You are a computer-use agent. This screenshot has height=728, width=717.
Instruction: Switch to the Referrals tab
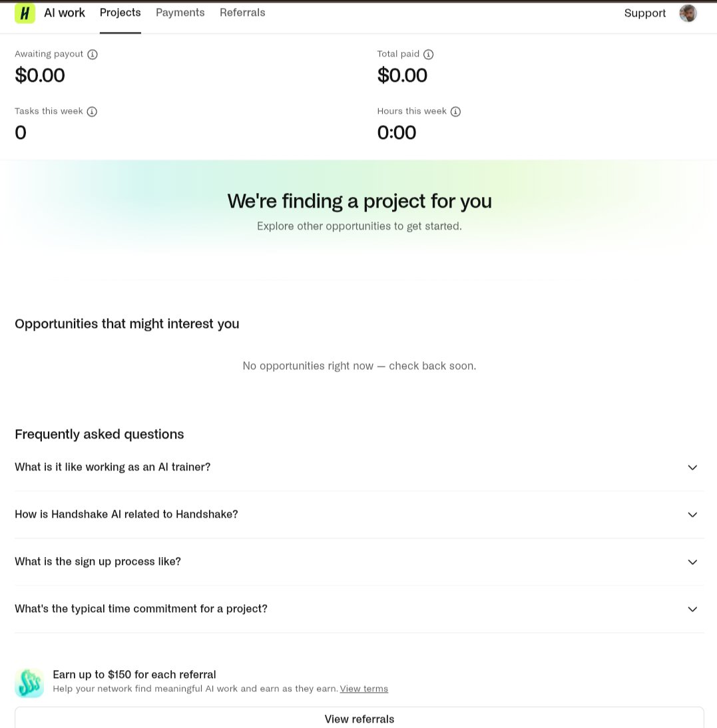(242, 13)
